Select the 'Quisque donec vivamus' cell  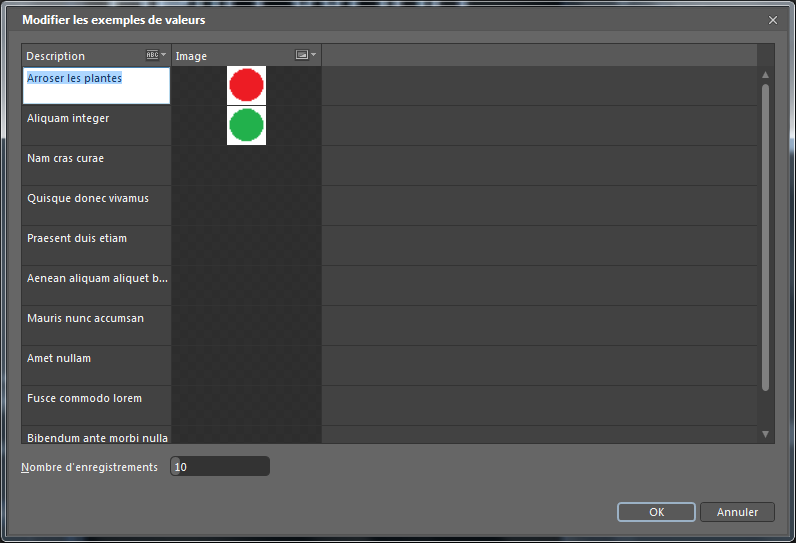tap(96, 205)
